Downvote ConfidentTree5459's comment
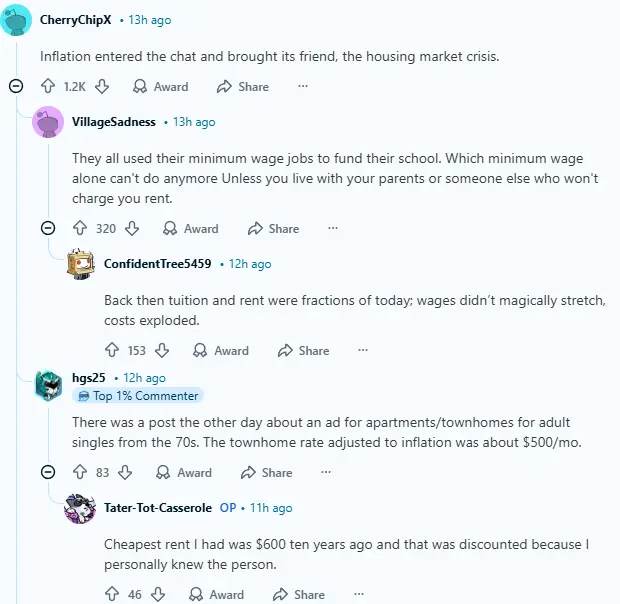The width and height of the screenshot is (620, 604). point(162,350)
